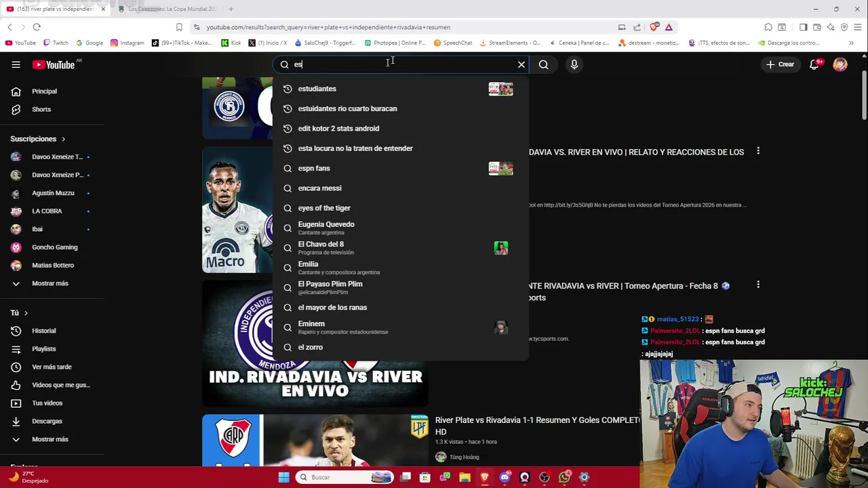
Task: Open Ibai channel subscription
Action: tap(50, 229)
